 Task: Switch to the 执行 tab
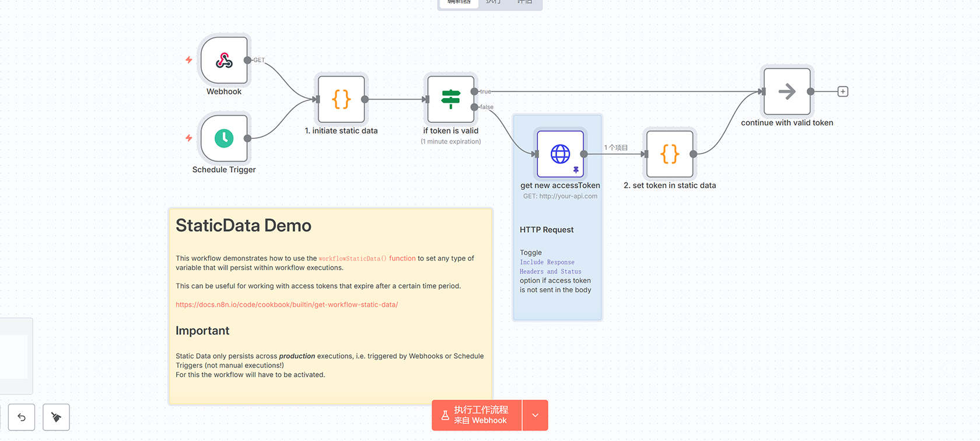(x=493, y=2)
